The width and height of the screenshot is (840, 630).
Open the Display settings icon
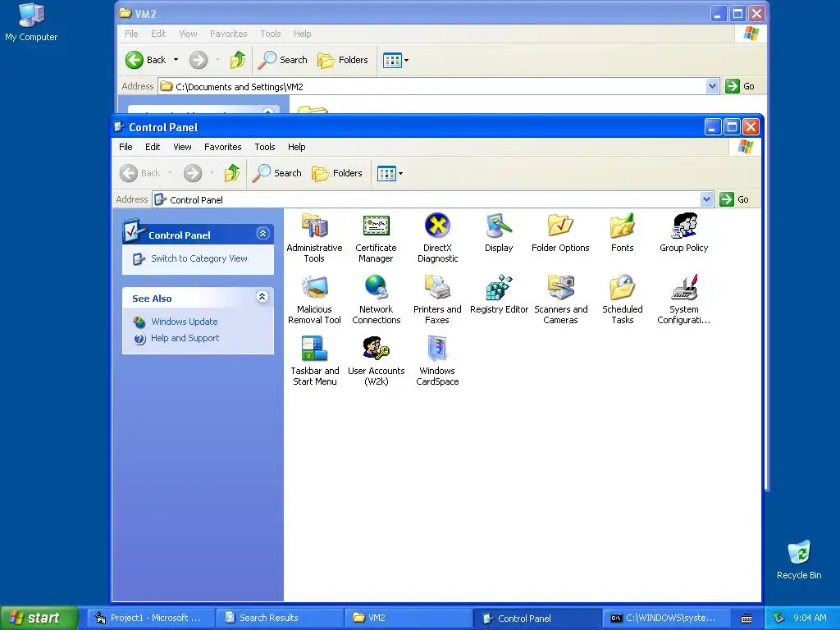[x=499, y=233]
